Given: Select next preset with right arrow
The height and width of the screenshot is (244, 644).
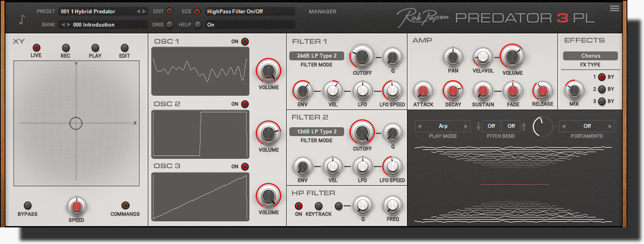Looking at the screenshot, I should tap(144, 12).
